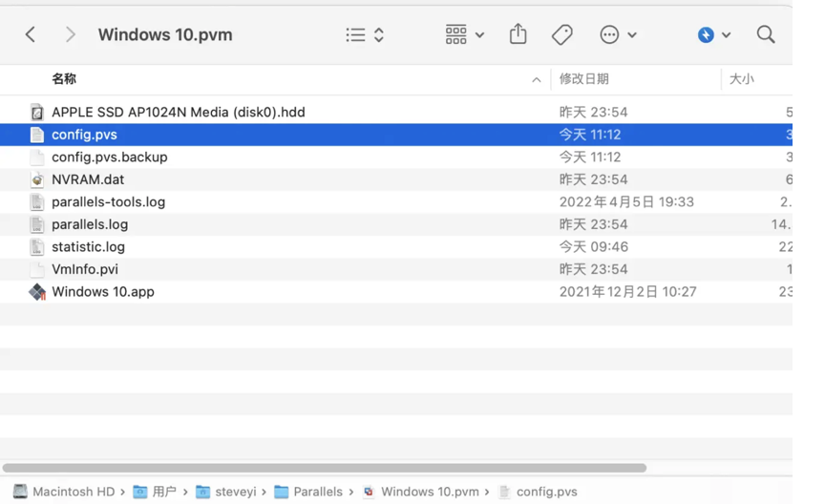Click the horizontal scrollbar
The image size is (825, 504).
point(325,469)
